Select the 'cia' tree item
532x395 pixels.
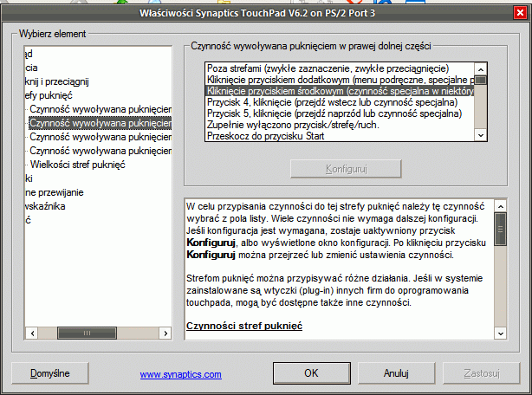coord(31,68)
